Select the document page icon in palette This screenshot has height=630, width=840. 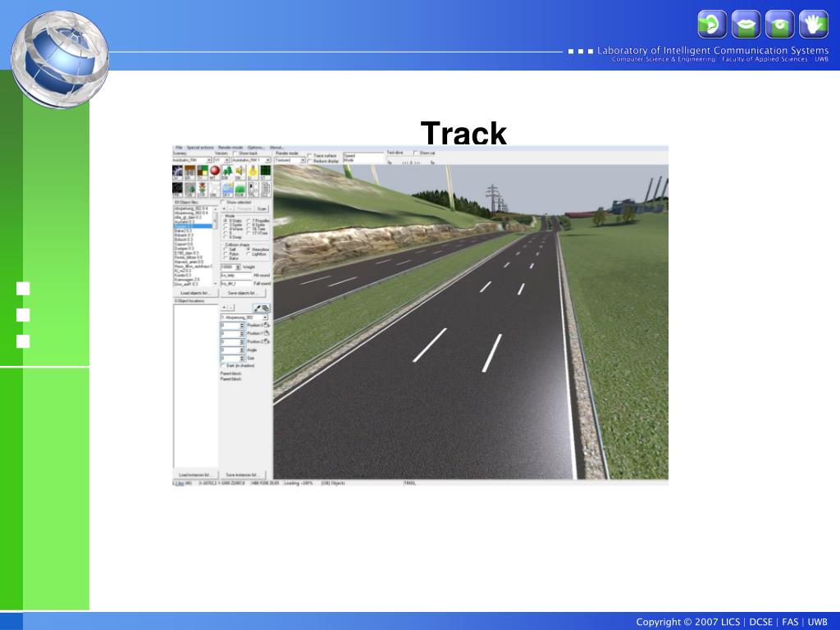coord(265,189)
